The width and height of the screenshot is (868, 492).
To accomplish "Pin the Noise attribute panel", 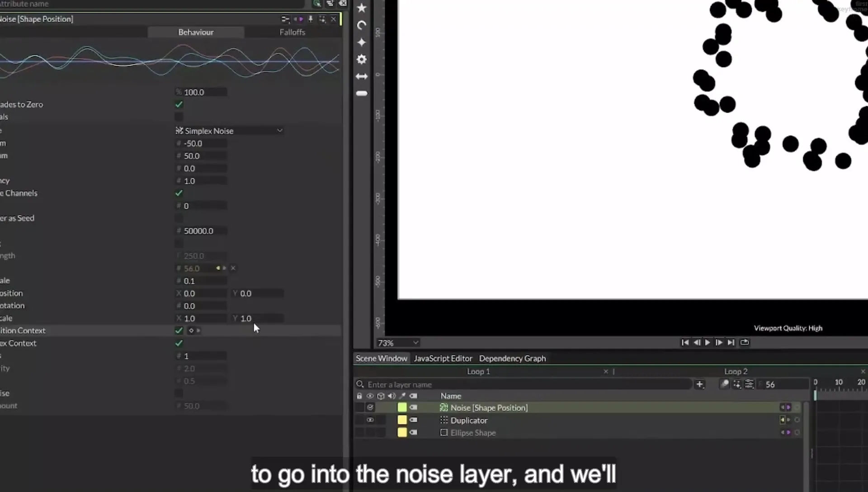I will (311, 19).
